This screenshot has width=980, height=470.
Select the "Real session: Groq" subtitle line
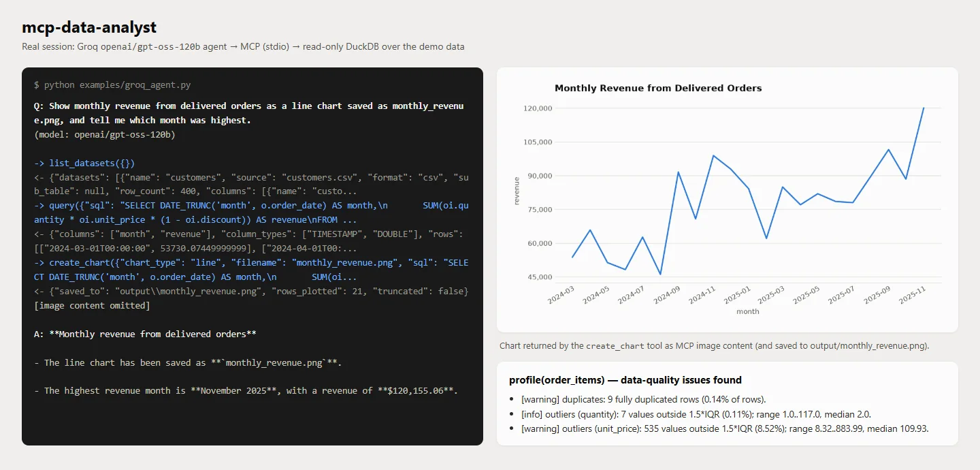tap(243, 46)
